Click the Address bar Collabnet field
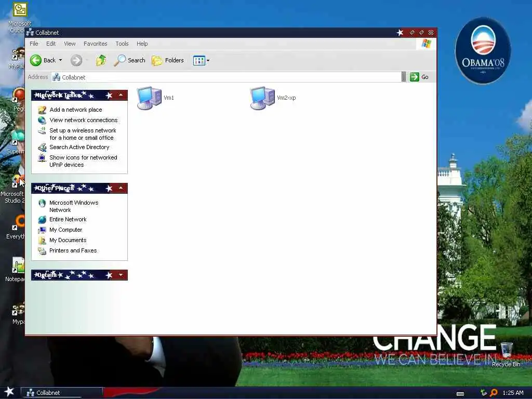The image size is (532, 399). (226, 77)
